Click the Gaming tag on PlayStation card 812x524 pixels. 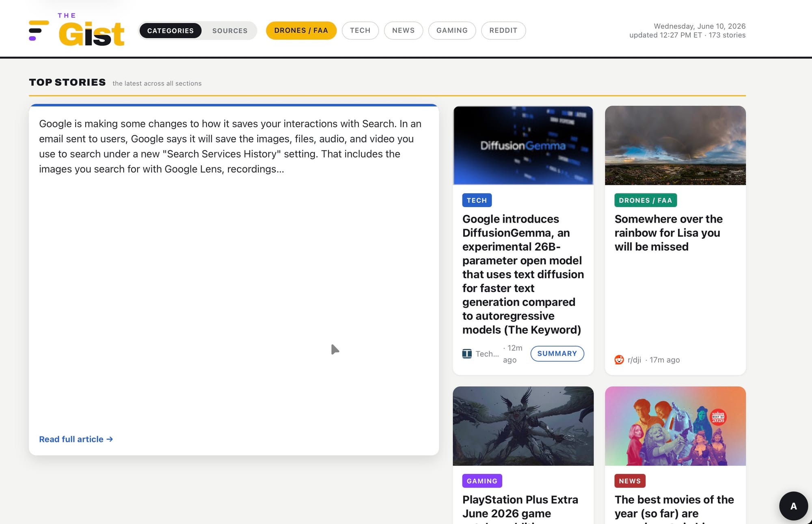(482, 481)
